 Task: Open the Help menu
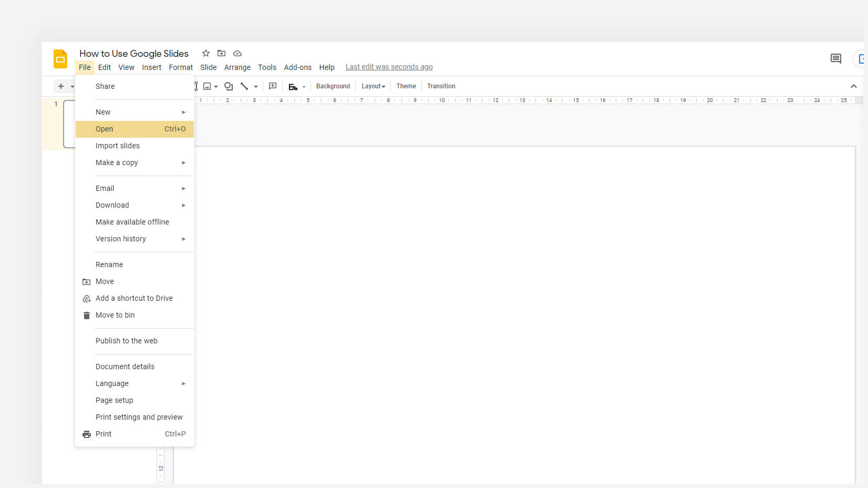[327, 67]
